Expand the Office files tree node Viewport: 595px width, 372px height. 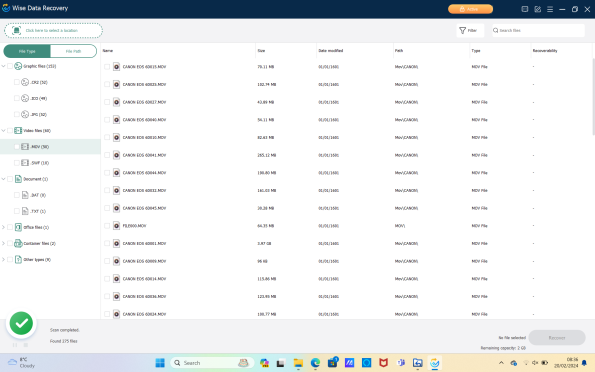tap(3, 227)
